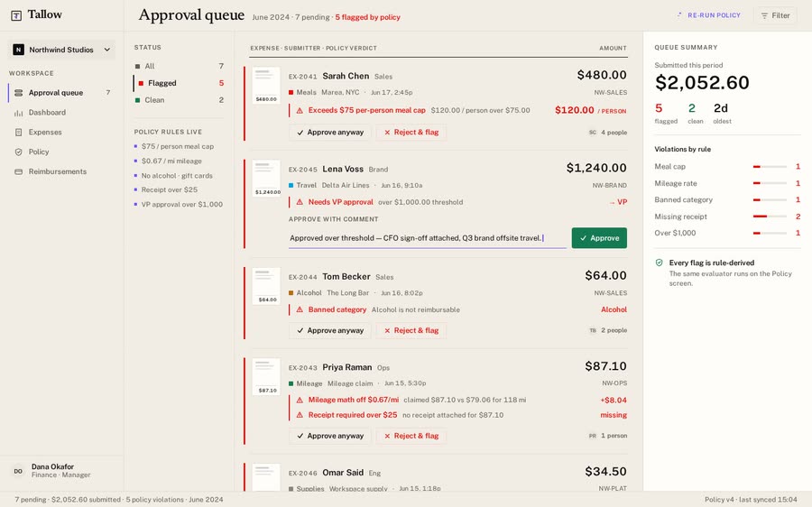Open the Policy shield icon

coord(19,152)
